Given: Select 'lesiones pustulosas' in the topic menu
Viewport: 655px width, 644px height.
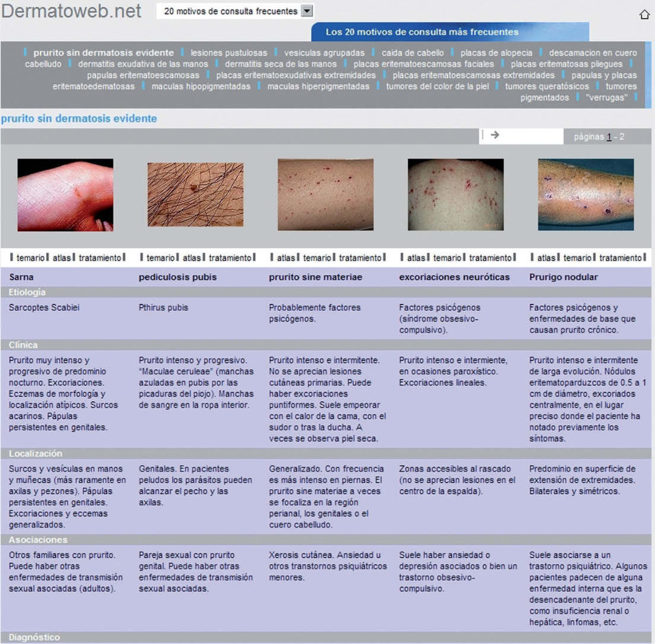Looking at the screenshot, I should click(229, 53).
